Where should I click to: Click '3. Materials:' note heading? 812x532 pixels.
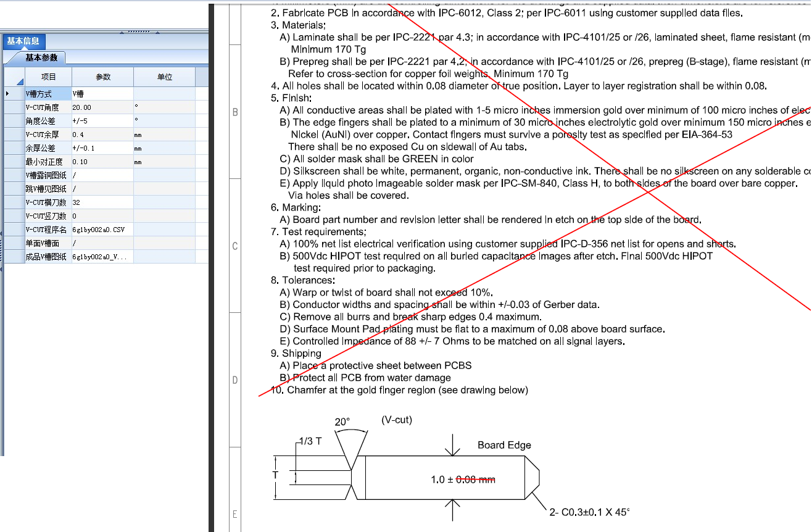click(x=298, y=25)
